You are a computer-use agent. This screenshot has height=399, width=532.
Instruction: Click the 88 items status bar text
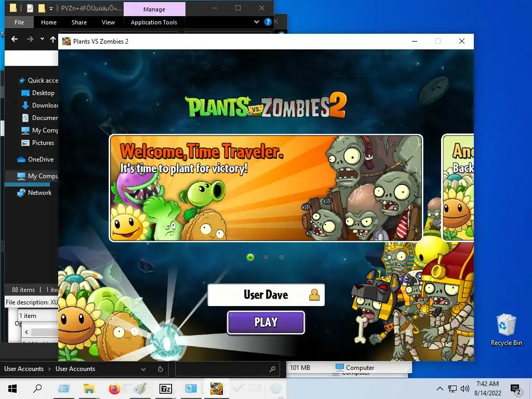(x=23, y=290)
